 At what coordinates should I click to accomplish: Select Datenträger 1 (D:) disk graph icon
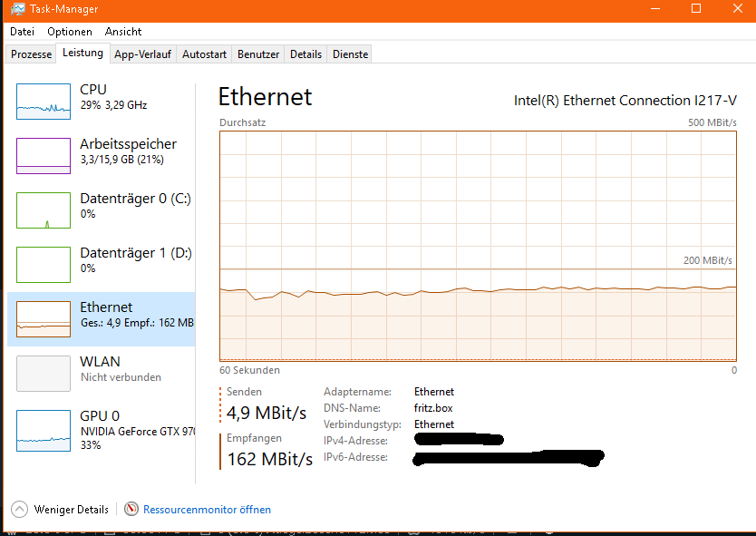pyautogui.click(x=44, y=265)
